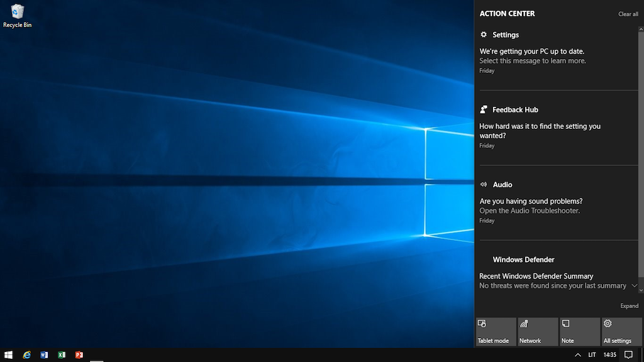
Task: Click the LIT language indicator
Action: (592, 355)
